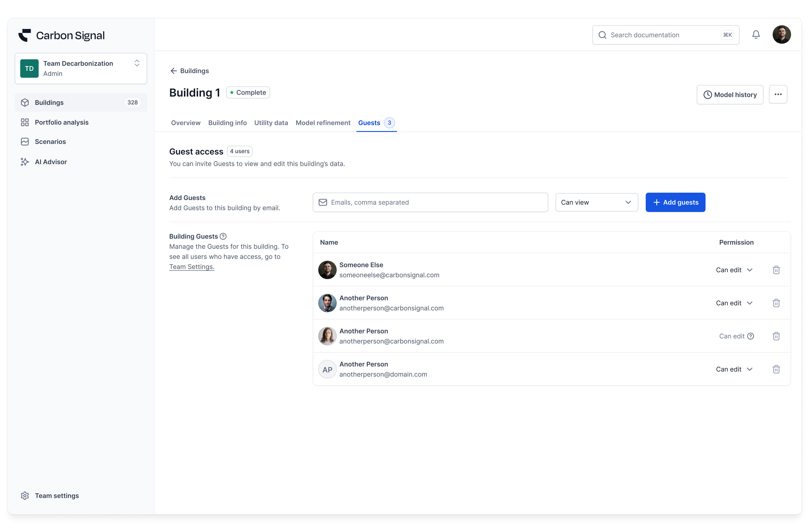The image size is (809, 532).
Task: Click help icon next to Building Guests
Action: tap(223, 236)
